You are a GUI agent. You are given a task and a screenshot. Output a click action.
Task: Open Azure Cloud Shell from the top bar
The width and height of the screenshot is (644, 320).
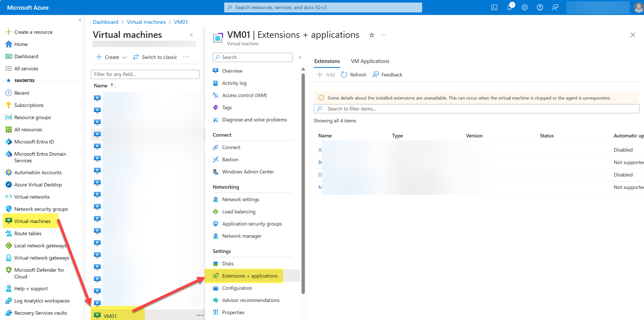(x=494, y=7)
